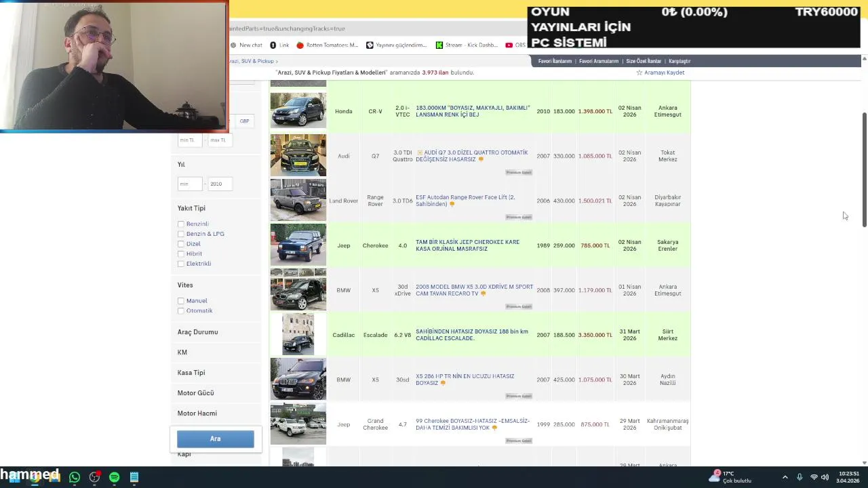This screenshot has height=488, width=868.
Task: Open the Karşılaştır menu item
Action: 679,61
